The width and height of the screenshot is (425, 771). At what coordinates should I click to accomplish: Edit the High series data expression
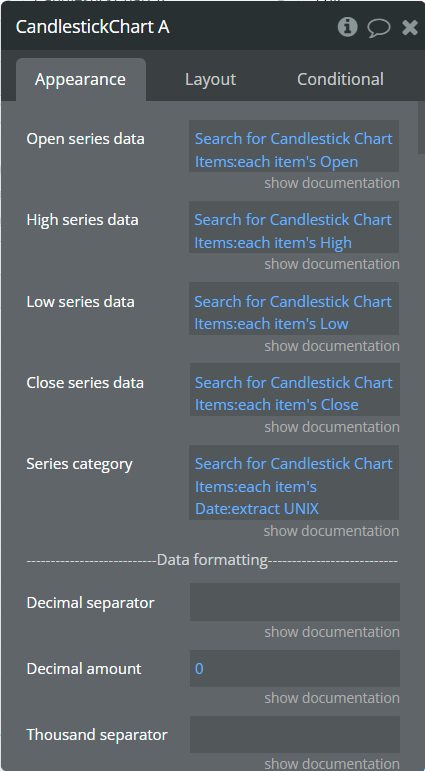click(x=294, y=227)
